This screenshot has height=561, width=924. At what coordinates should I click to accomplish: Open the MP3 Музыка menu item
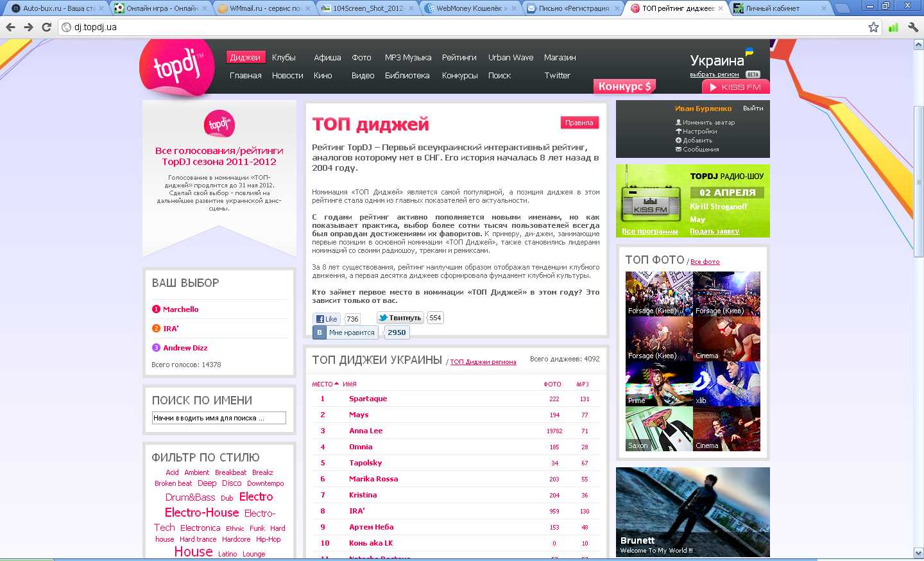pyautogui.click(x=408, y=57)
